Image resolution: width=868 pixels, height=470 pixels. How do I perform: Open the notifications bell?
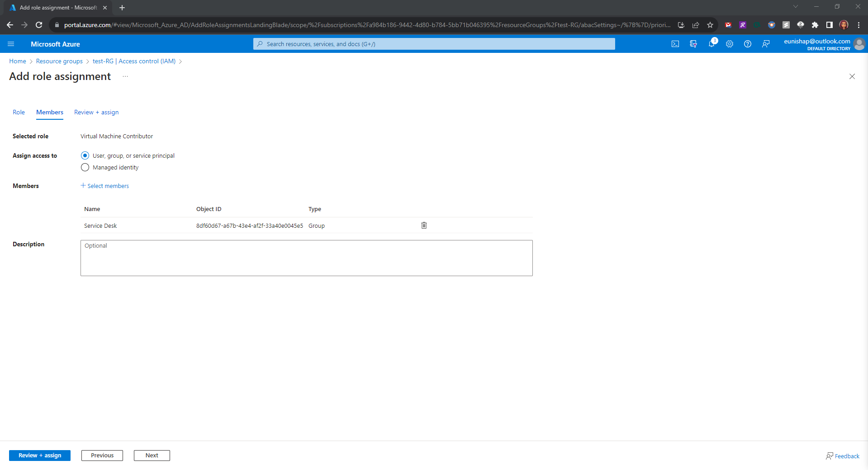[x=711, y=44]
